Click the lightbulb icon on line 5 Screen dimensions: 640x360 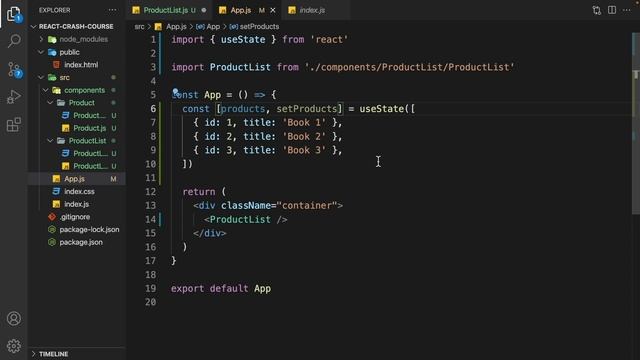[175, 91]
